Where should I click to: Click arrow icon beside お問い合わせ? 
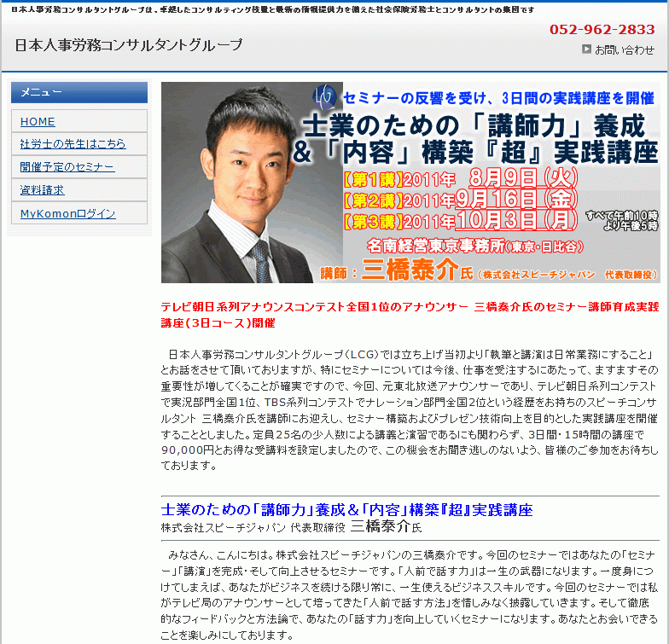(x=587, y=49)
